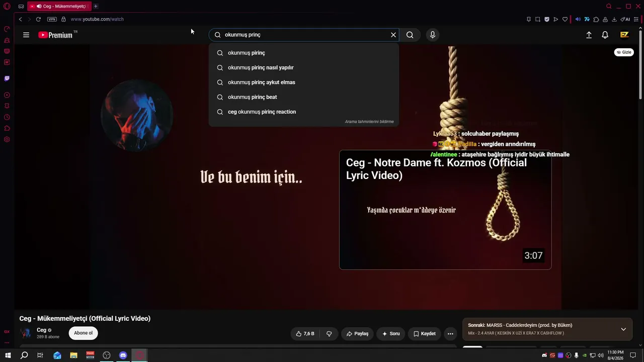
Task: Open the browser pinboard pin icon
Action: pos(529,19)
